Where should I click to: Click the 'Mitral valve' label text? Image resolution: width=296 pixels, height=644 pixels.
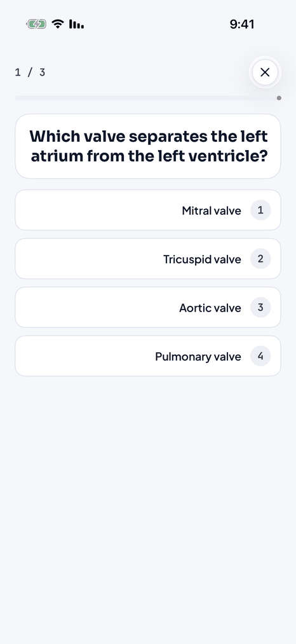coord(212,210)
